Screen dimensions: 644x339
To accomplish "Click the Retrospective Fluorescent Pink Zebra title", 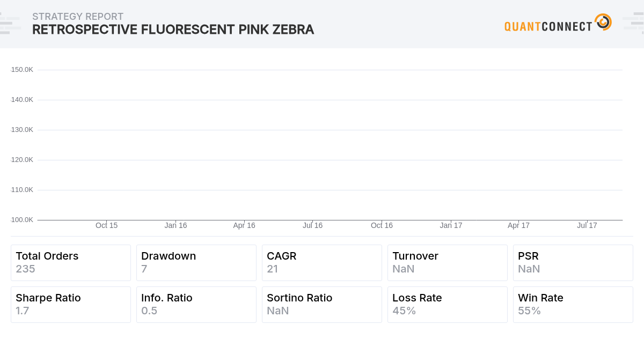I will tap(173, 30).
